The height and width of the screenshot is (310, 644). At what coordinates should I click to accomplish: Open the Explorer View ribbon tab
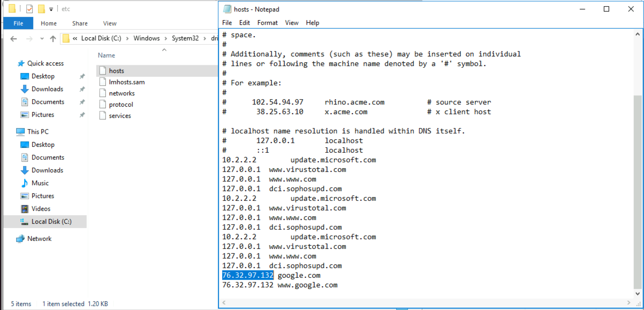[x=110, y=23]
